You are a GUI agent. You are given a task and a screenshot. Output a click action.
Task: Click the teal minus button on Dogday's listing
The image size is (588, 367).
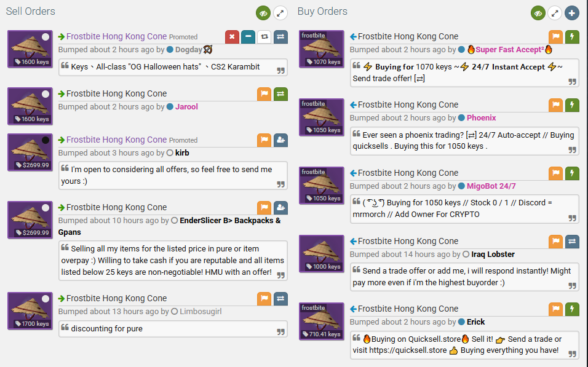click(248, 36)
